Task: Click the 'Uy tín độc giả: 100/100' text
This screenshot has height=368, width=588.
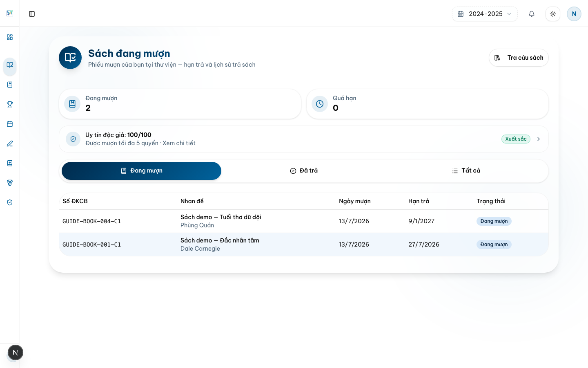Action: pos(118,135)
